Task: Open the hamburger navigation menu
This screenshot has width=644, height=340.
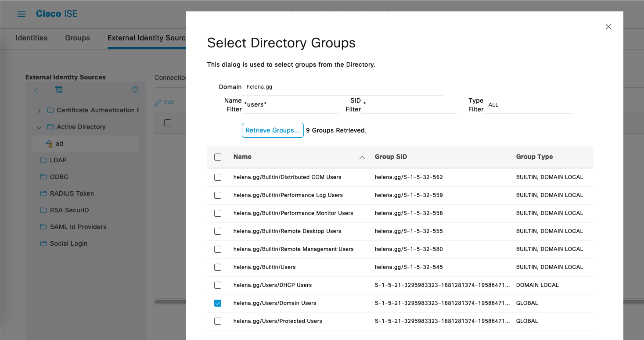Action: 21,14
